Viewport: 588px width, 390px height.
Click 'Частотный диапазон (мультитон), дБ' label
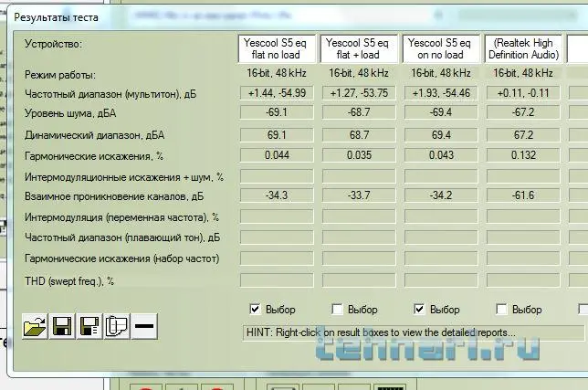coord(110,94)
